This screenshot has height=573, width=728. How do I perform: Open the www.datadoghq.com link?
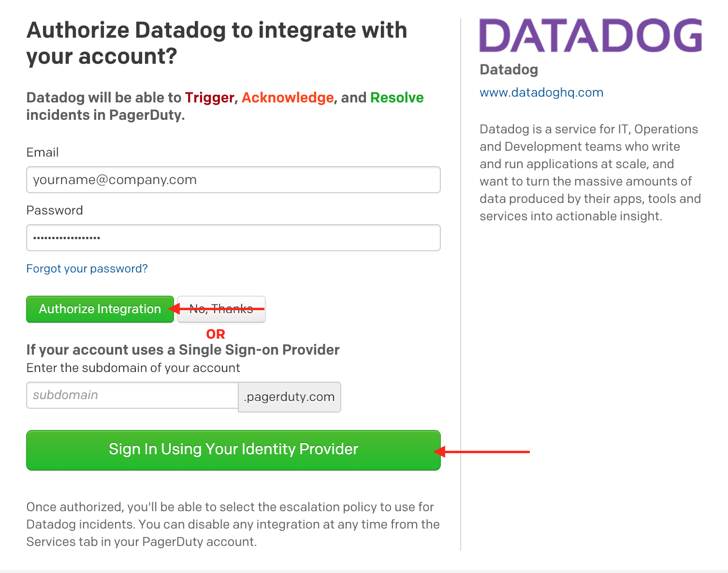[x=541, y=92]
